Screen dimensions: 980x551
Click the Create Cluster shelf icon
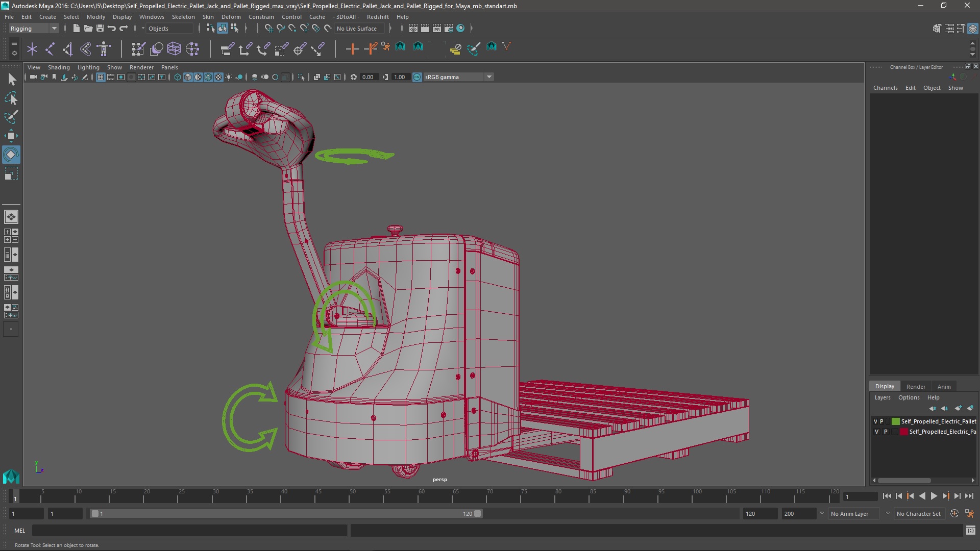(x=192, y=49)
